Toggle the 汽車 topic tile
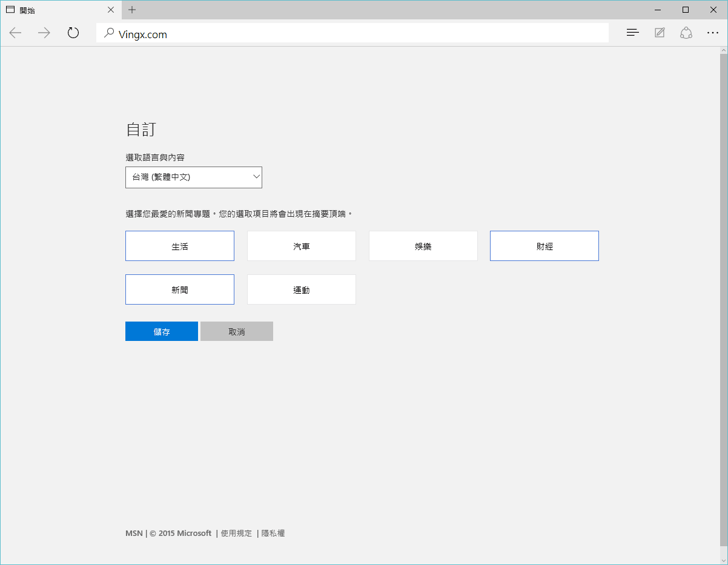Viewport: 728px width, 565px height. click(x=302, y=246)
